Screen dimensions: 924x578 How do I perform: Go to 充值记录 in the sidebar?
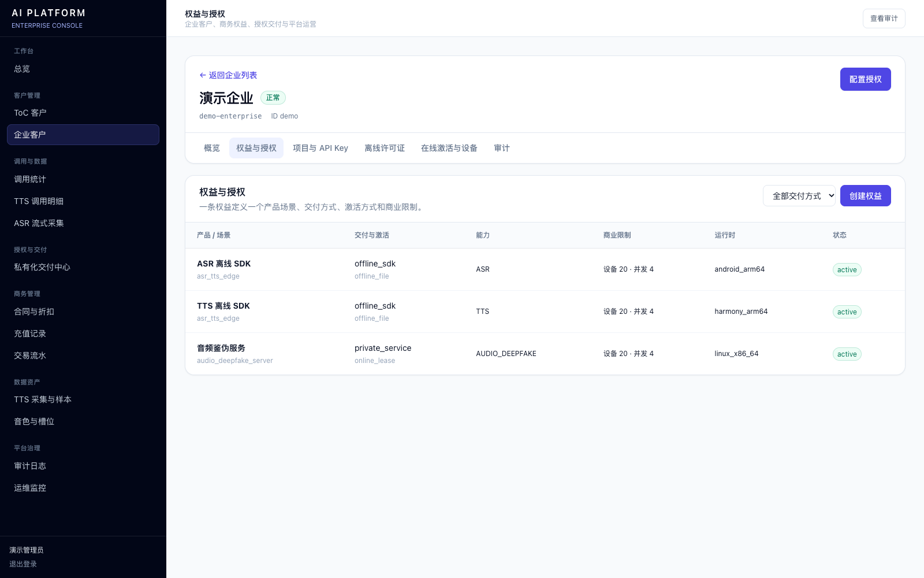click(83, 334)
